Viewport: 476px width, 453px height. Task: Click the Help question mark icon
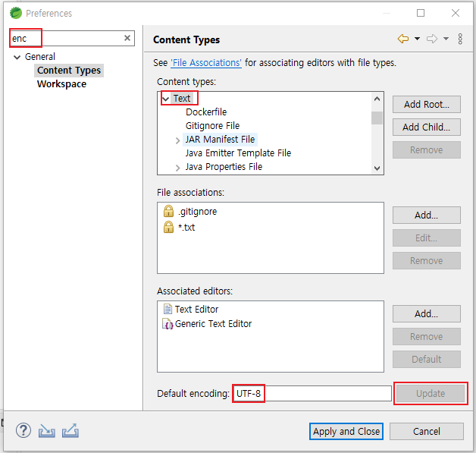[23, 430]
